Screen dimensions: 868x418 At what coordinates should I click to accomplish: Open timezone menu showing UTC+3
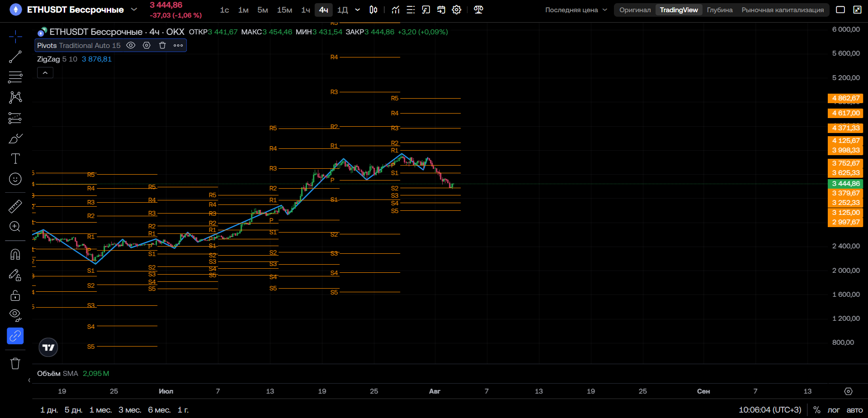click(770, 410)
